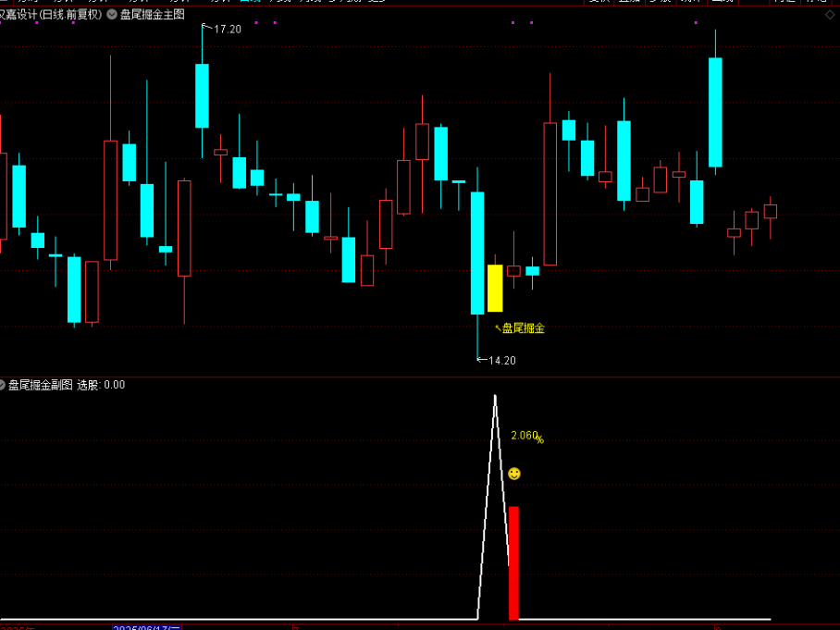
Task: Select the 盘尾擒金主图 indicator name
Action: pyautogui.click(x=153, y=15)
